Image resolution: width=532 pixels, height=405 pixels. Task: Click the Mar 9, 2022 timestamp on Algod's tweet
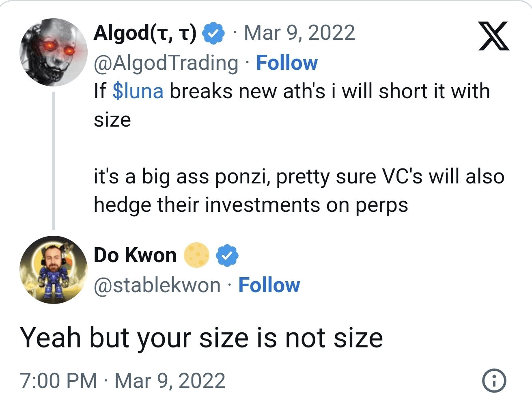click(299, 32)
